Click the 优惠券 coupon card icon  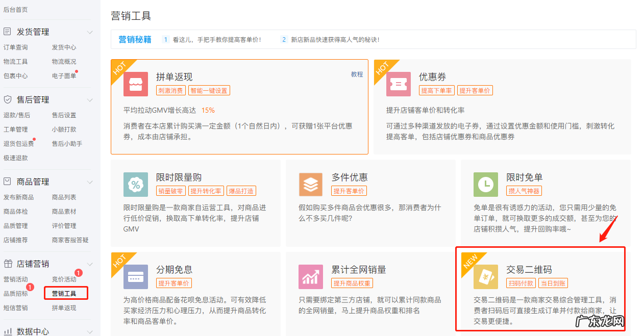coord(398,84)
